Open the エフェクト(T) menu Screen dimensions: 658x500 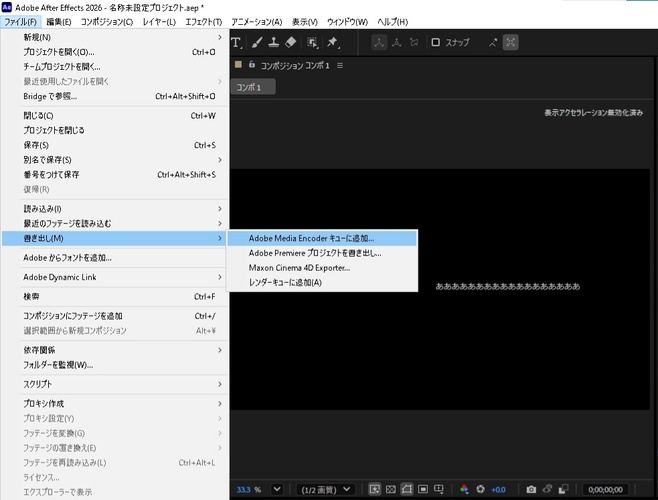pyautogui.click(x=204, y=22)
